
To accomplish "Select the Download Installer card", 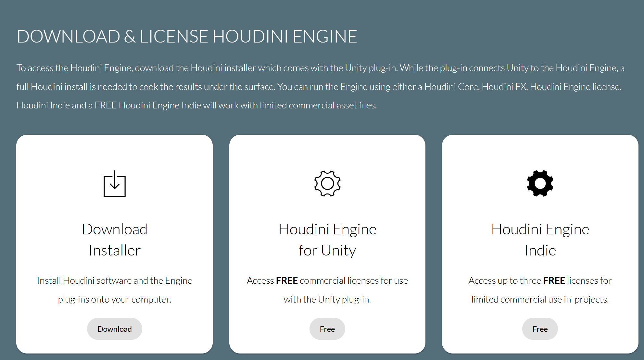I will point(114,243).
